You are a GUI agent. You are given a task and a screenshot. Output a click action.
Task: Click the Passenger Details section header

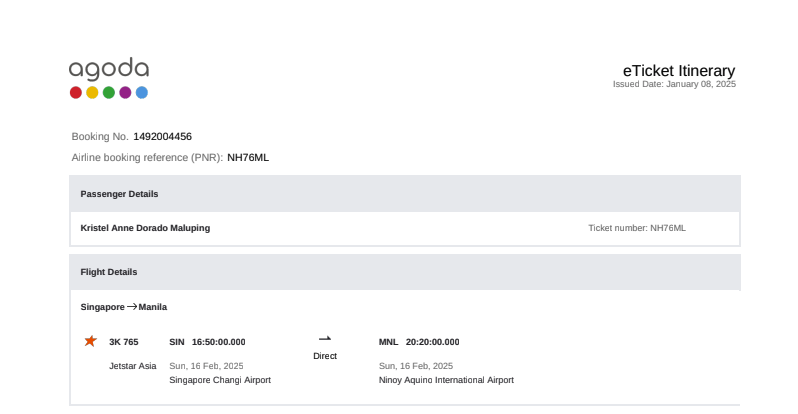click(119, 194)
